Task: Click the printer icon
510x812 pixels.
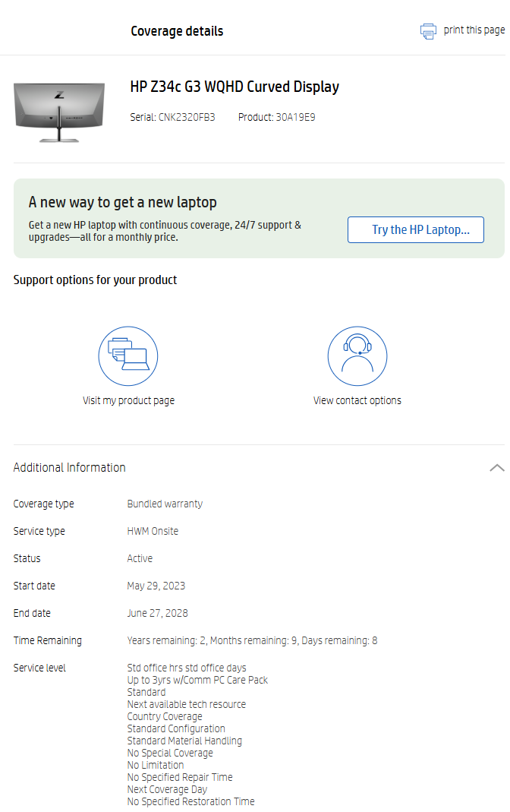Action: click(x=429, y=31)
